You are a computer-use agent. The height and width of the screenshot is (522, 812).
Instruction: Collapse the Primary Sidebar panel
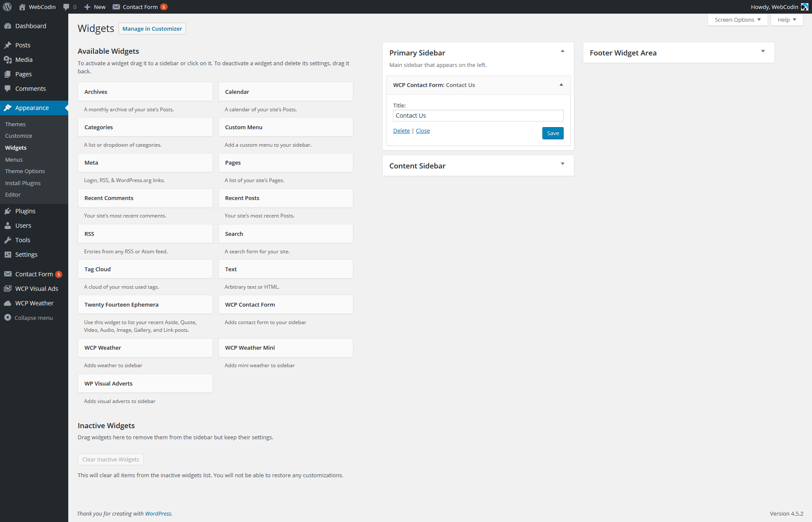click(x=562, y=51)
